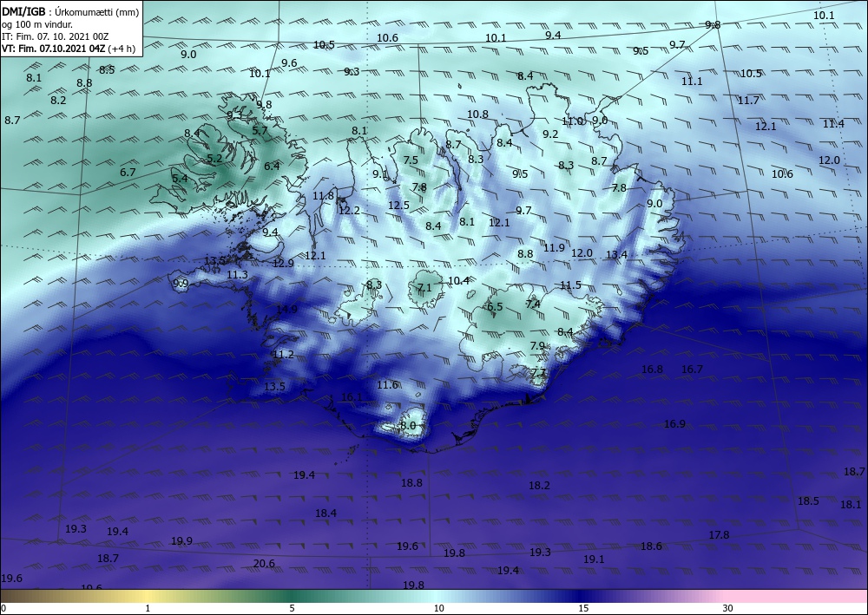Click the 'IT: Fim. 07. 10. 2021 00Z' line
868x615 pixels.
(x=55, y=36)
